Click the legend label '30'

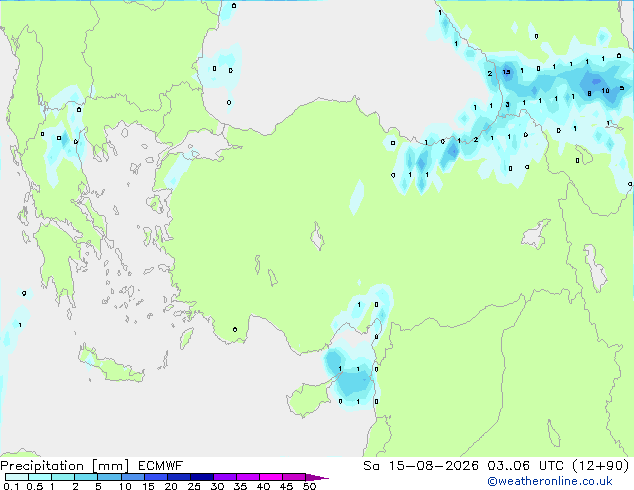coord(217,486)
